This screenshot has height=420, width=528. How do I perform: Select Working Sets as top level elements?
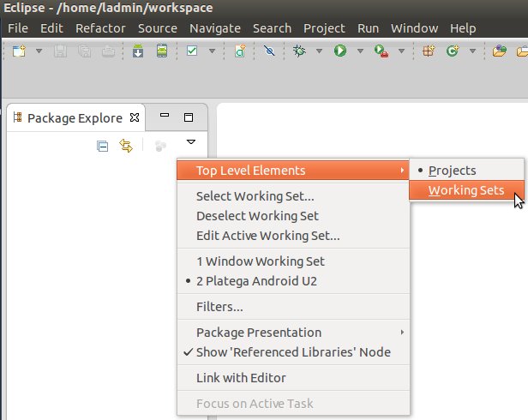pyautogui.click(x=466, y=190)
